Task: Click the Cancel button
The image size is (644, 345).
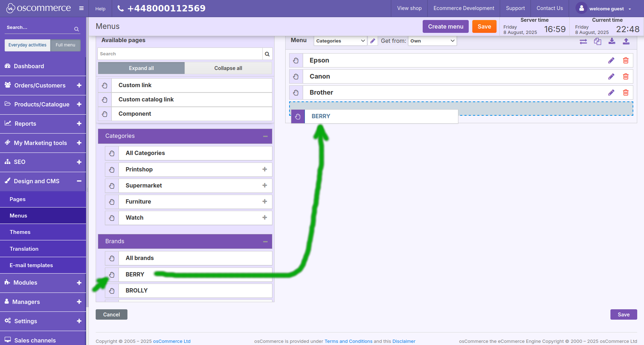Action: (x=111, y=315)
